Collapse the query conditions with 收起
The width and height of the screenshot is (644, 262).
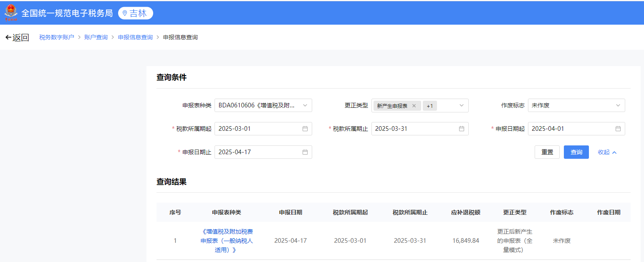pyautogui.click(x=607, y=152)
